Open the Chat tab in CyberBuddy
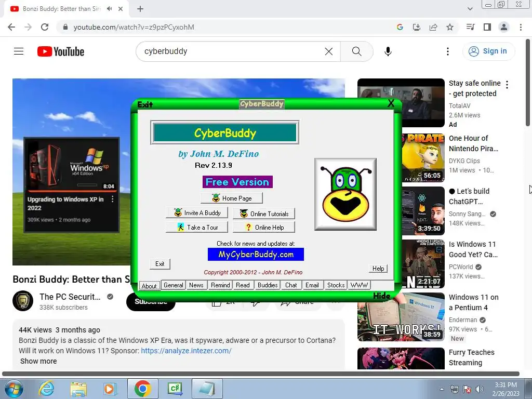This screenshot has height=399, width=532. click(x=291, y=285)
